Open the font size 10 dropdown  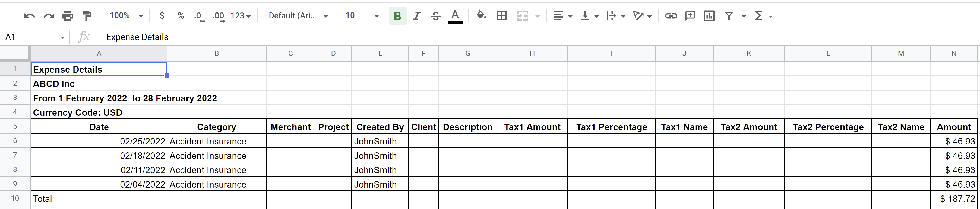click(362, 15)
